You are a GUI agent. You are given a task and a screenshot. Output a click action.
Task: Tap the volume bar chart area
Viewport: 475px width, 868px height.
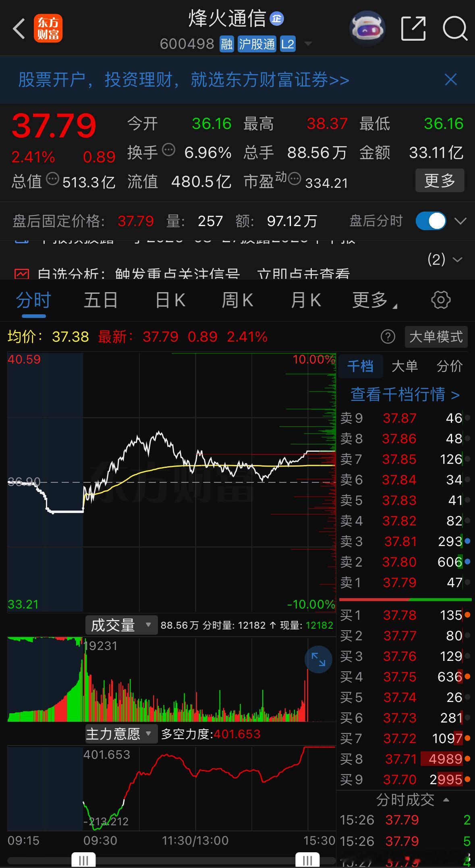[172, 679]
